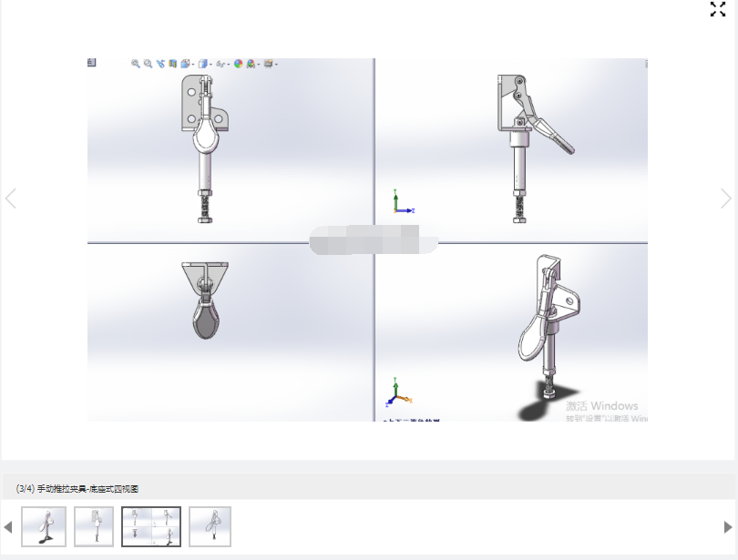Click the isometric view of the clamp
738x560 pixels.
click(548, 327)
